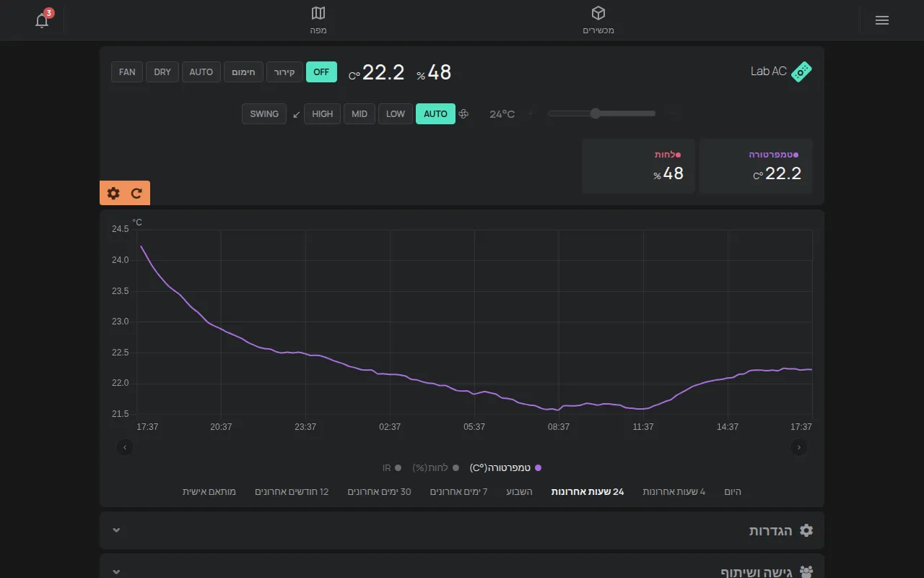Toggle the טמפרטורה(°C) legend series
924x578 pixels.
(505, 468)
